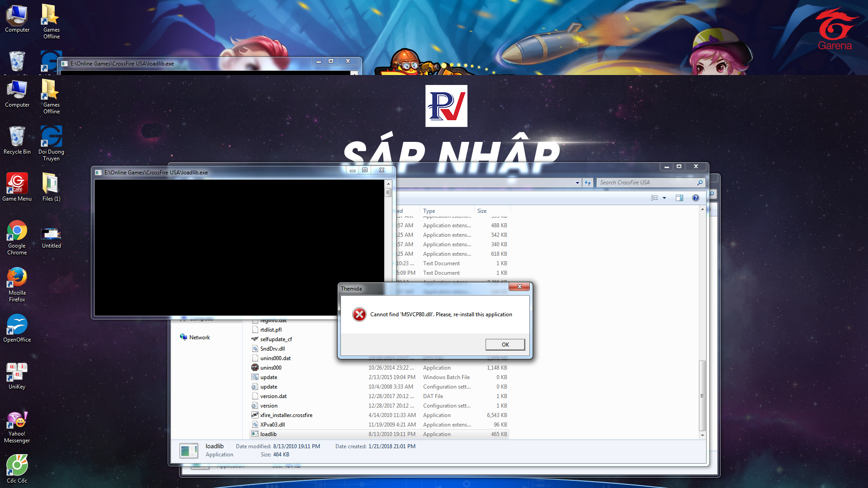
Task: Click the 488 KB size cell
Action: coord(499,225)
